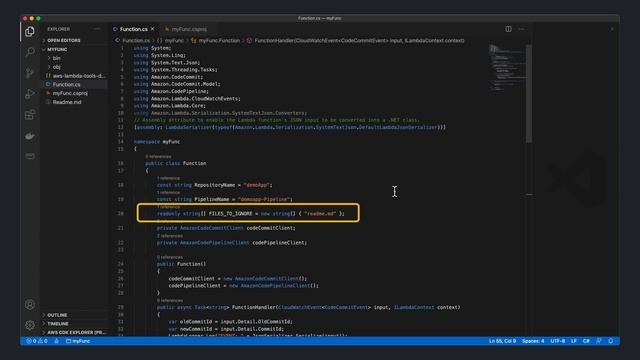Image resolution: width=640 pixels, height=360 pixels.
Task: Open the Accounts icon
Action: click(x=30, y=304)
